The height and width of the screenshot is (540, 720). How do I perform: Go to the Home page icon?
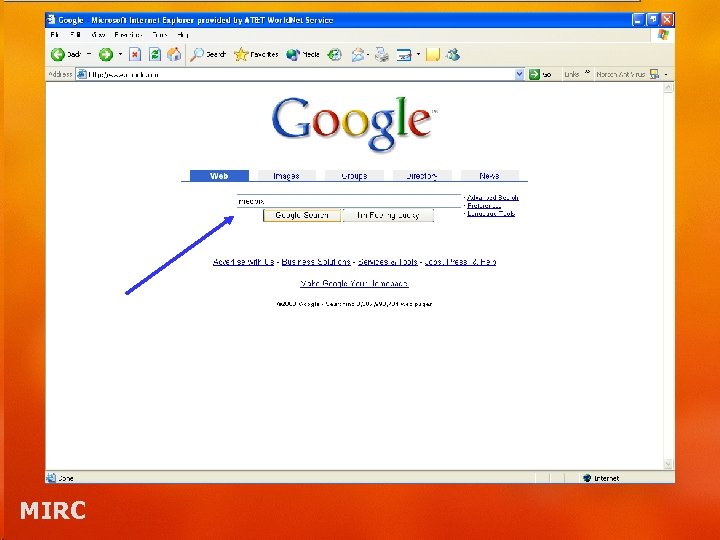(174, 55)
